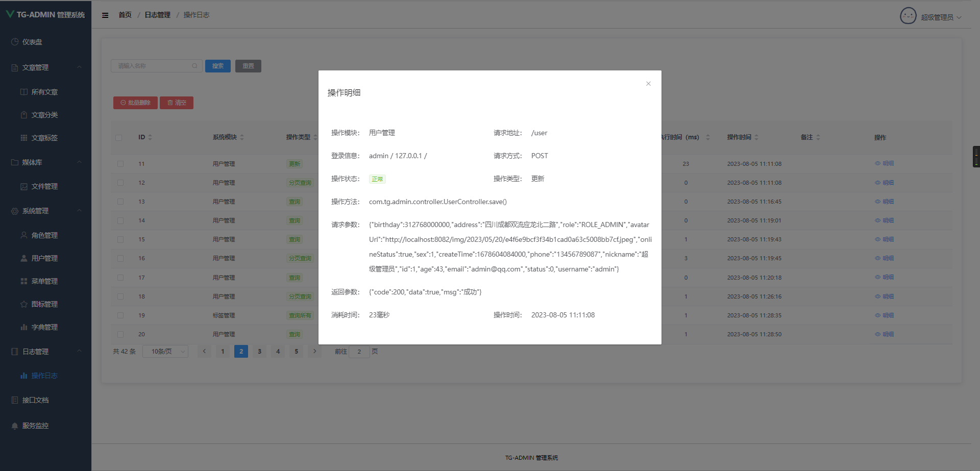Click the red 批量删除 button
Screen dimensions: 980x471
135,103
